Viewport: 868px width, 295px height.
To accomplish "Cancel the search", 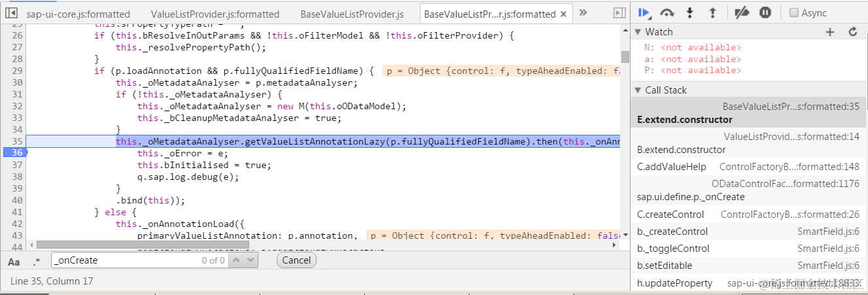I will tap(296, 260).
